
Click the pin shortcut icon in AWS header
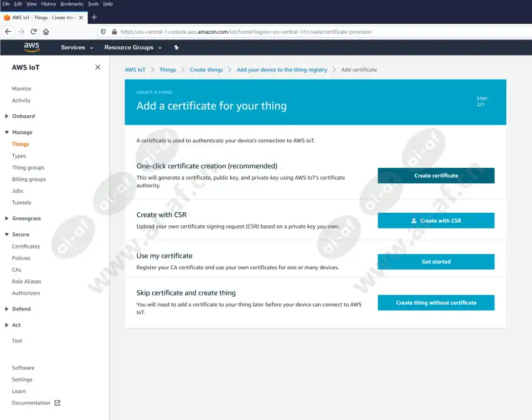[176, 48]
